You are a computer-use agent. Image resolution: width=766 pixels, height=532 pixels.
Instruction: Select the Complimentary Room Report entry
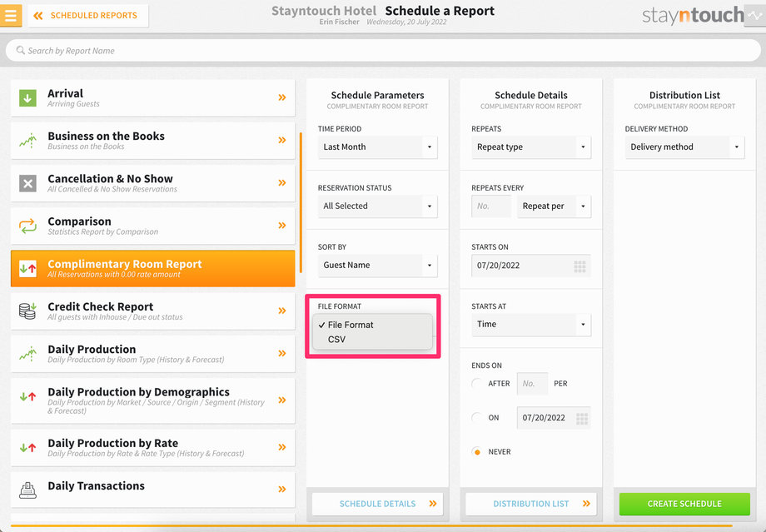(x=153, y=268)
